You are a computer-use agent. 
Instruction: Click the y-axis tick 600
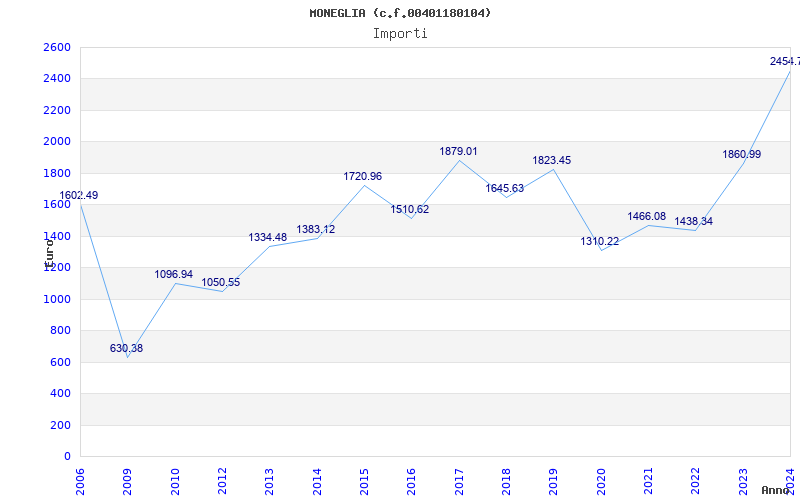pos(60,362)
